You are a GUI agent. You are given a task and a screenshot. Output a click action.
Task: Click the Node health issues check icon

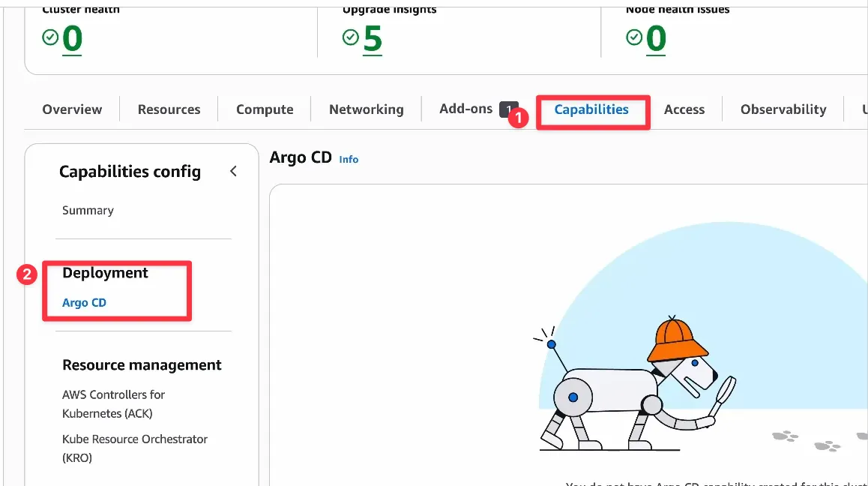click(634, 37)
